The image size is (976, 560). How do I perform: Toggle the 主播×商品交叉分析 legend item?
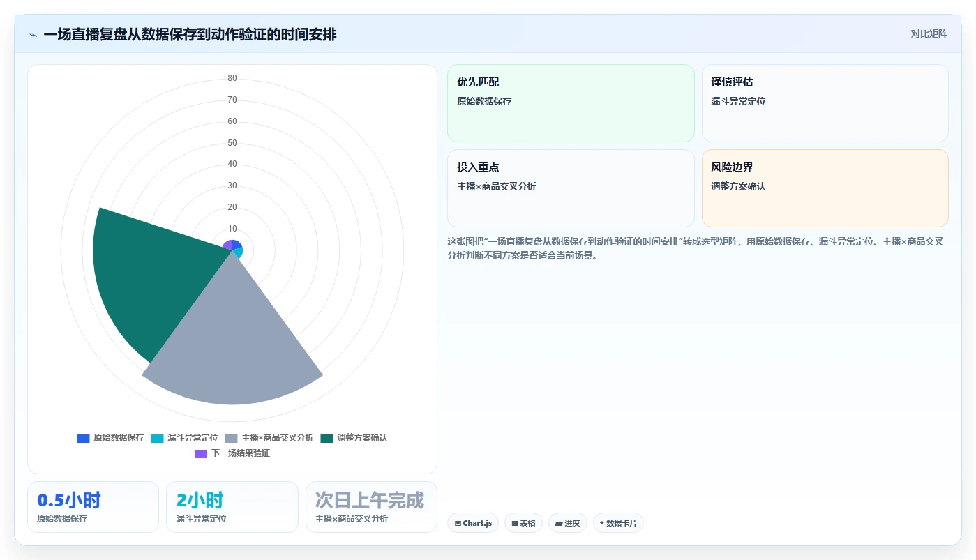point(269,438)
